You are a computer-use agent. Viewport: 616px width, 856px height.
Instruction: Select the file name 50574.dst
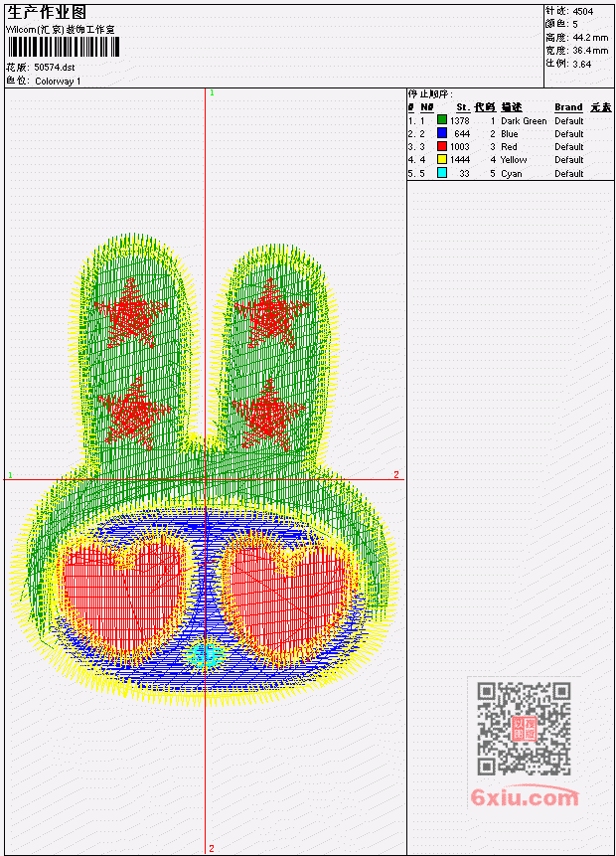tap(54, 68)
